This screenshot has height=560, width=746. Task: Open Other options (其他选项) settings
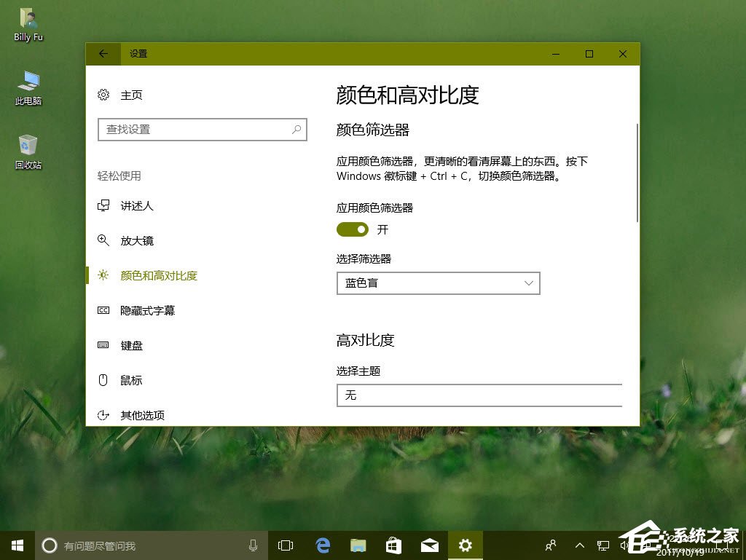pos(141,415)
